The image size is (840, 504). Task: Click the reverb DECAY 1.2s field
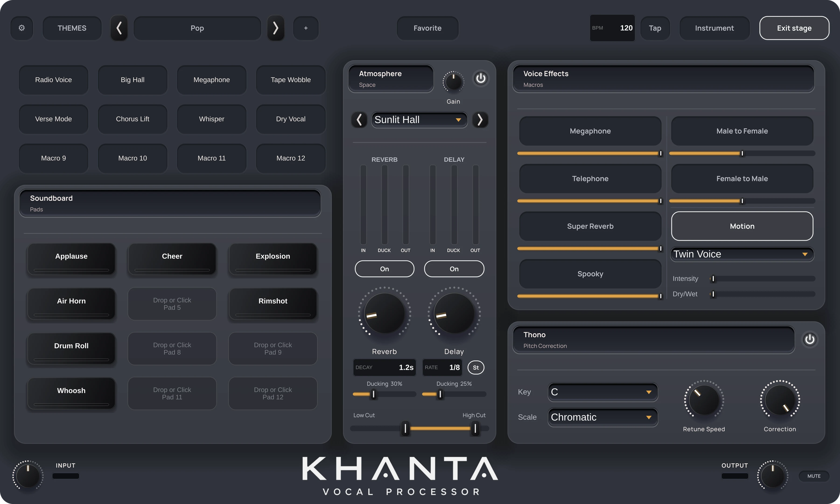tap(384, 367)
